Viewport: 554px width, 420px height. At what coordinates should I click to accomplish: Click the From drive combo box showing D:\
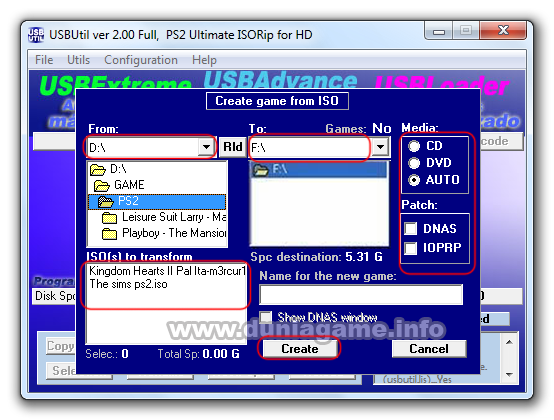click(x=151, y=147)
